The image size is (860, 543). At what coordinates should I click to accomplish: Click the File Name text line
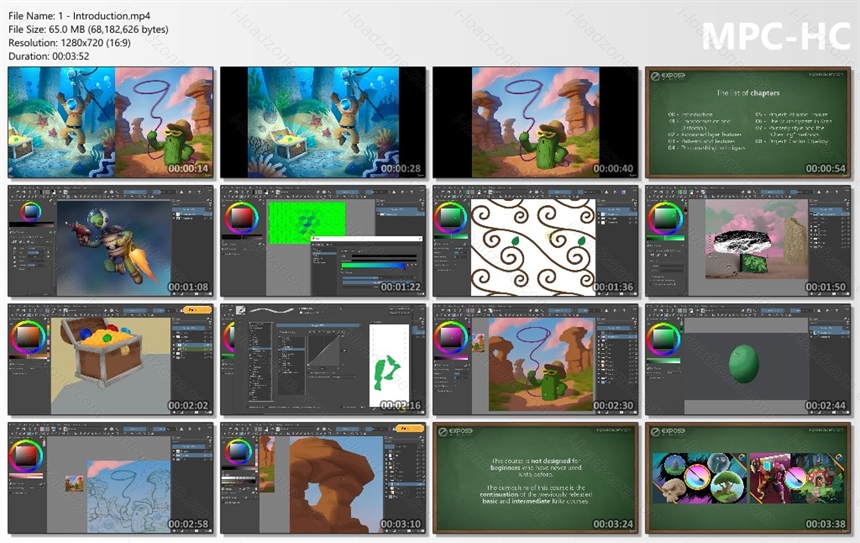(79, 16)
